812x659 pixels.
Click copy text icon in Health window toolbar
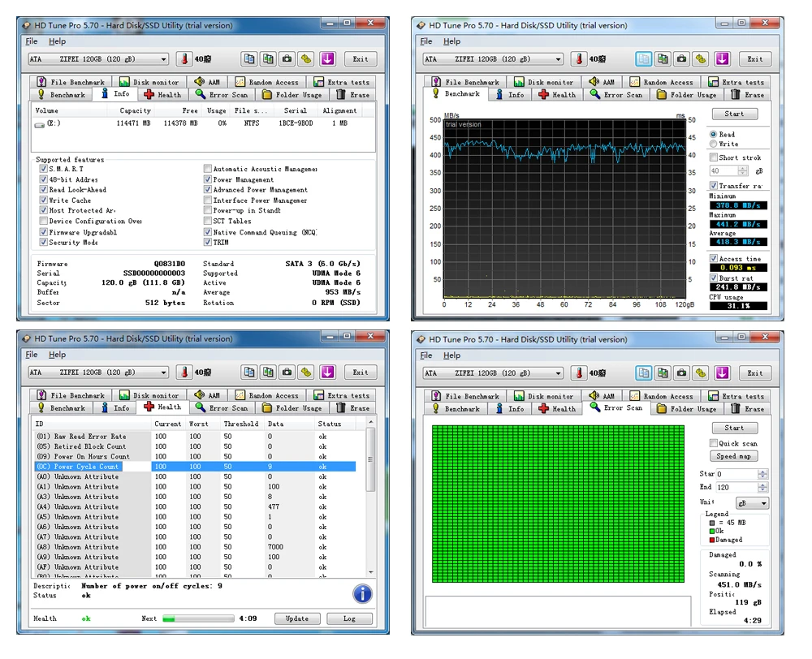click(x=249, y=373)
